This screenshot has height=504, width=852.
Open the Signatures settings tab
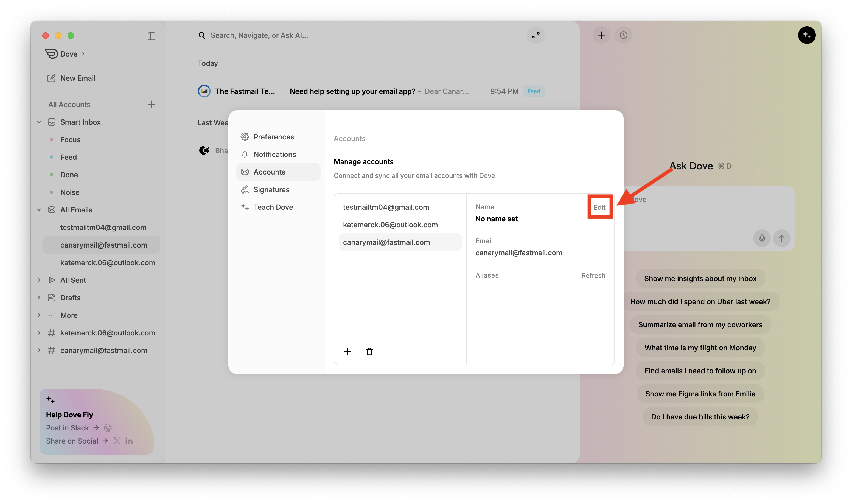(x=271, y=189)
